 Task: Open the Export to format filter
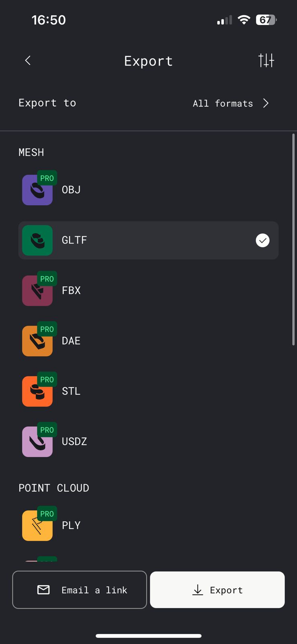tap(223, 103)
